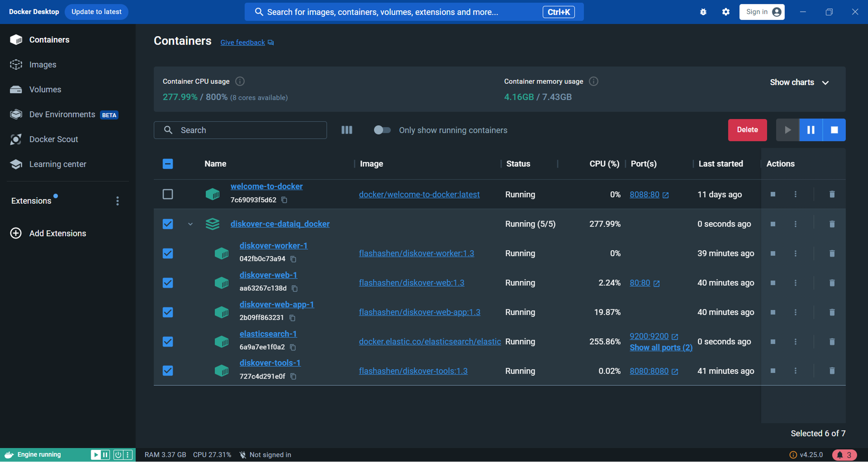Collapse the diskover-ce-dataiq_docker compose group
The height and width of the screenshot is (462, 868).
190,223
